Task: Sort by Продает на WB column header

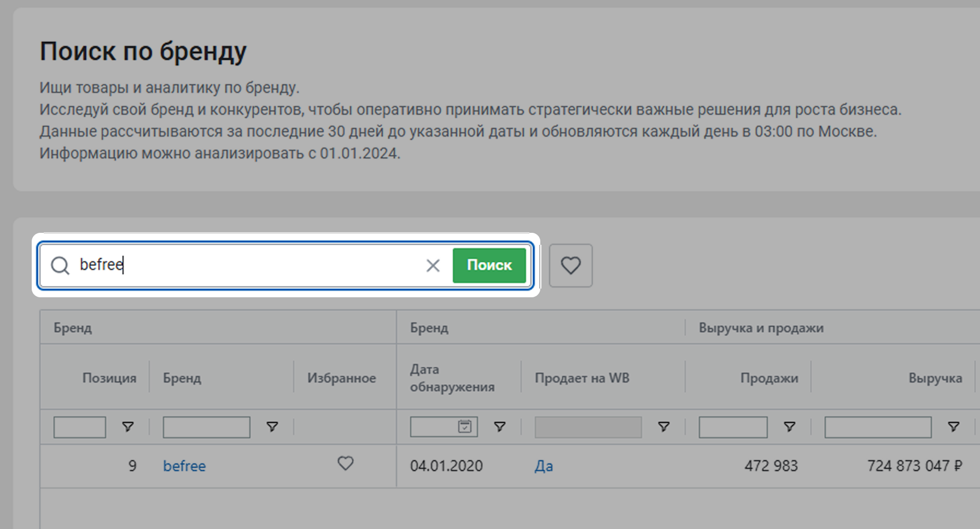Action: pyautogui.click(x=582, y=378)
